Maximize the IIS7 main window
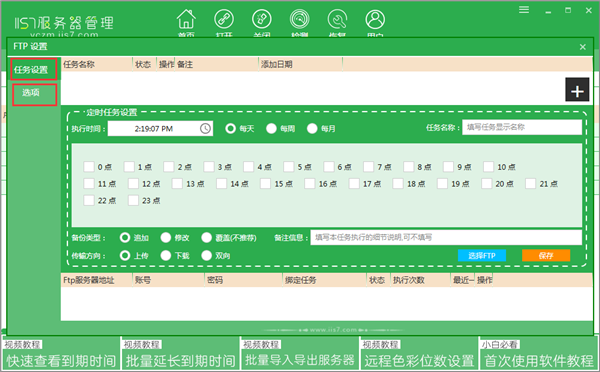The width and height of the screenshot is (600, 372). [x=568, y=10]
